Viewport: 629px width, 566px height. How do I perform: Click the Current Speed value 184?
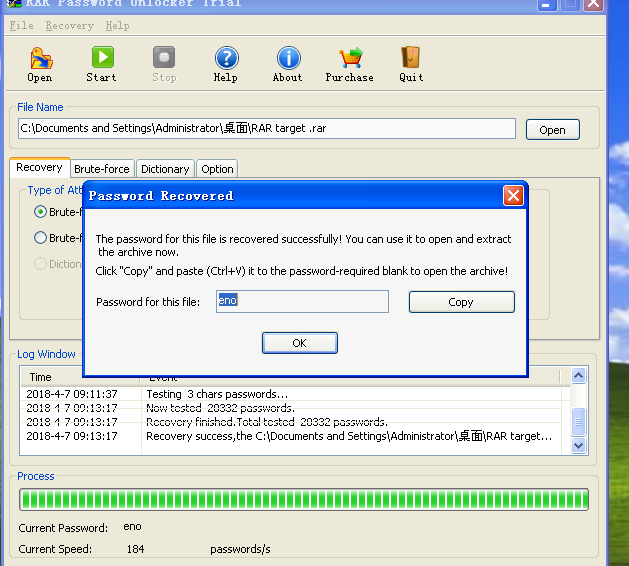(x=136, y=549)
